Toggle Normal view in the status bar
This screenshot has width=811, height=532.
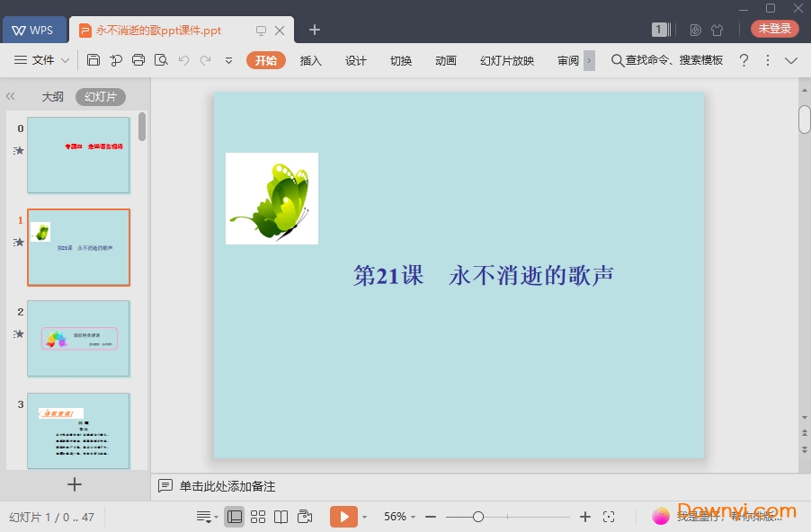click(235, 517)
